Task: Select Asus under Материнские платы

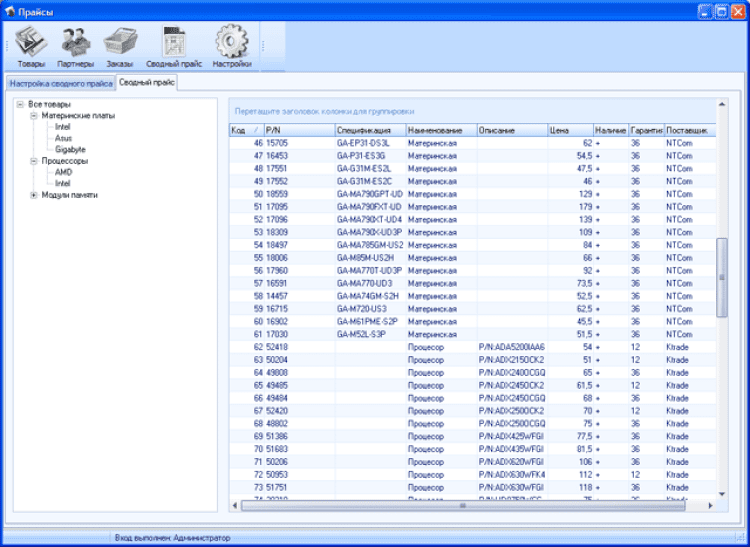Action: click(x=63, y=138)
